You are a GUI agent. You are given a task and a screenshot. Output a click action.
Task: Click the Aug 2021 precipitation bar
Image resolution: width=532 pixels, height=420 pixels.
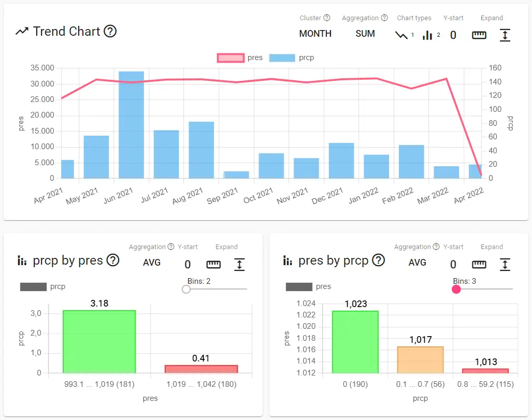pos(201,150)
